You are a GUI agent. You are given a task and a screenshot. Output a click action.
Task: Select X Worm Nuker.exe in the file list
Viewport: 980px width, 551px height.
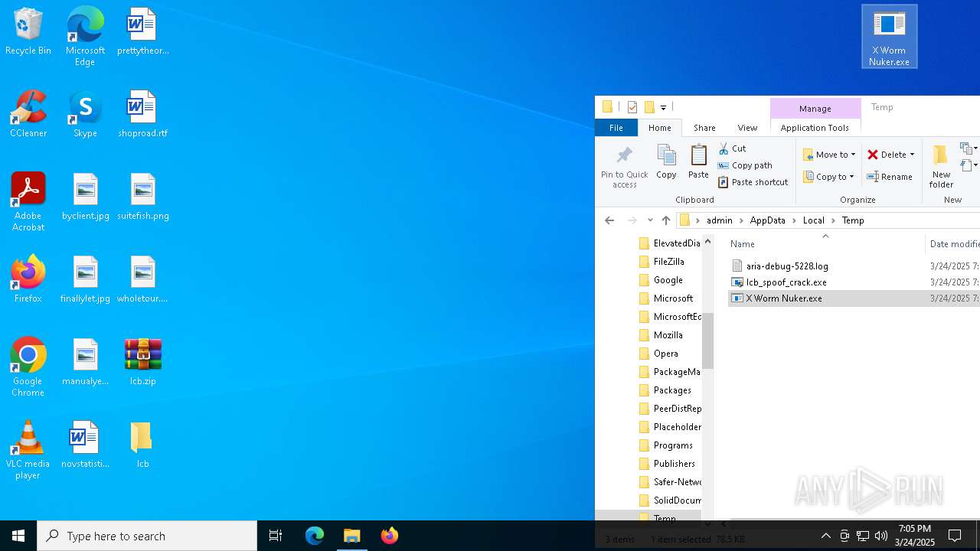pos(784,298)
